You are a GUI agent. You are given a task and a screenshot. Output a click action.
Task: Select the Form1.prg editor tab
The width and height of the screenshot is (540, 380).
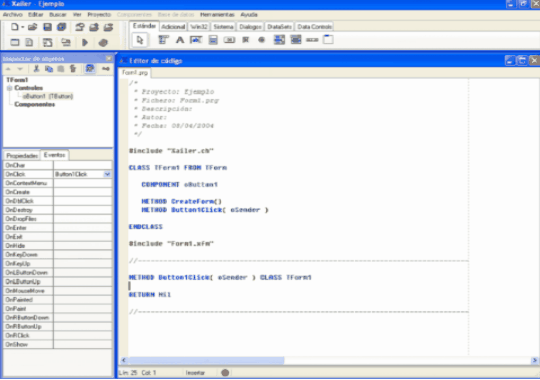coord(135,73)
